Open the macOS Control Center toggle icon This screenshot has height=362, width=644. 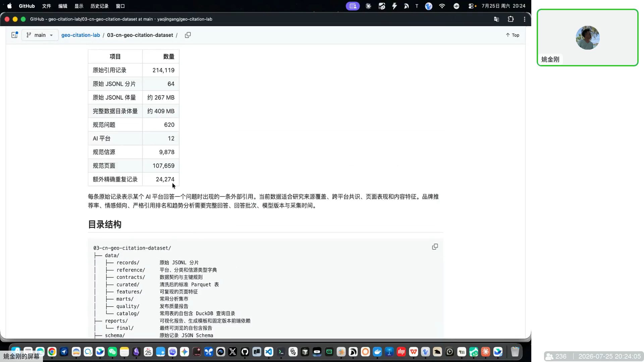click(x=472, y=6)
